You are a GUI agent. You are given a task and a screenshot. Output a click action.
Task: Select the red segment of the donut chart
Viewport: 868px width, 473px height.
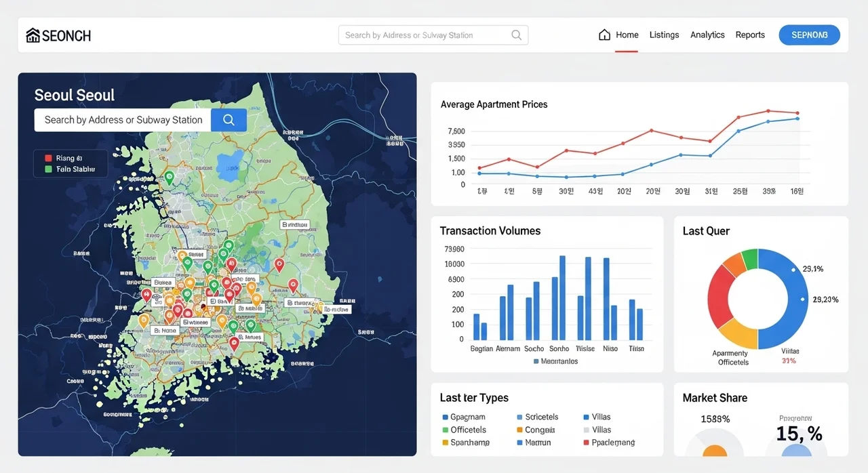pyautogui.click(x=717, y=298)
